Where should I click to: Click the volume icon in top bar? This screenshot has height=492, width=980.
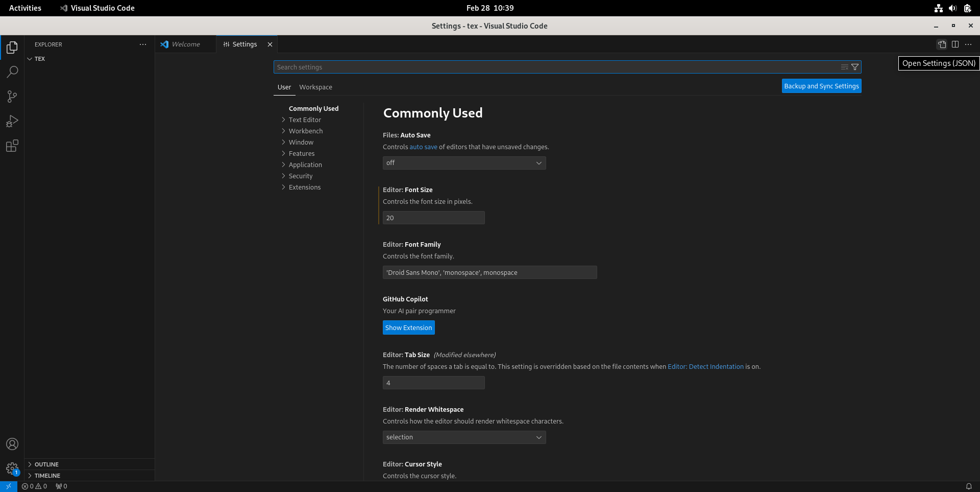click(x=952, y=8)
